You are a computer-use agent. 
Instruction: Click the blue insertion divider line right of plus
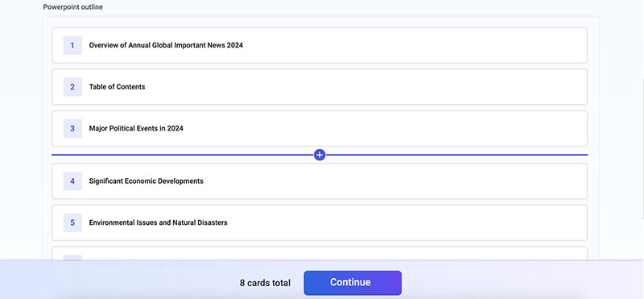[x=456, y=155]
